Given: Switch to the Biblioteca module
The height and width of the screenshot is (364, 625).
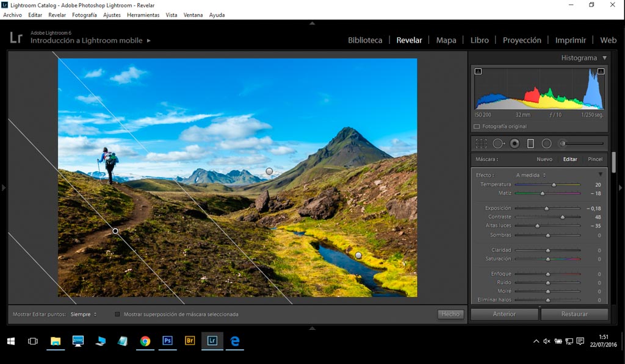Looking at the screenshot, I should (365, 40).
